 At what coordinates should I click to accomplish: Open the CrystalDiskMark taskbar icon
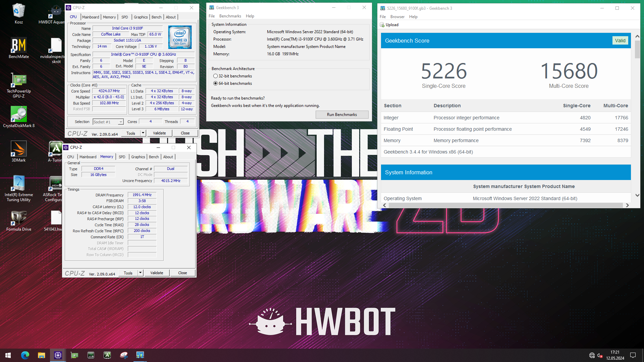coord(123,355)
